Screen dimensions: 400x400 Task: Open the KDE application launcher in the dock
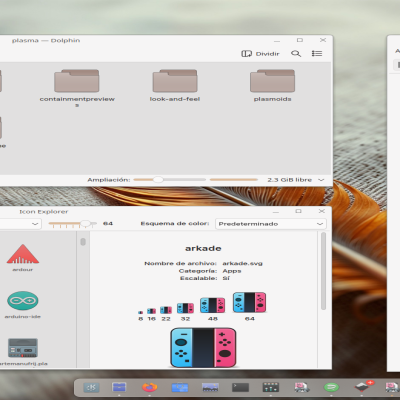point(91,387)
